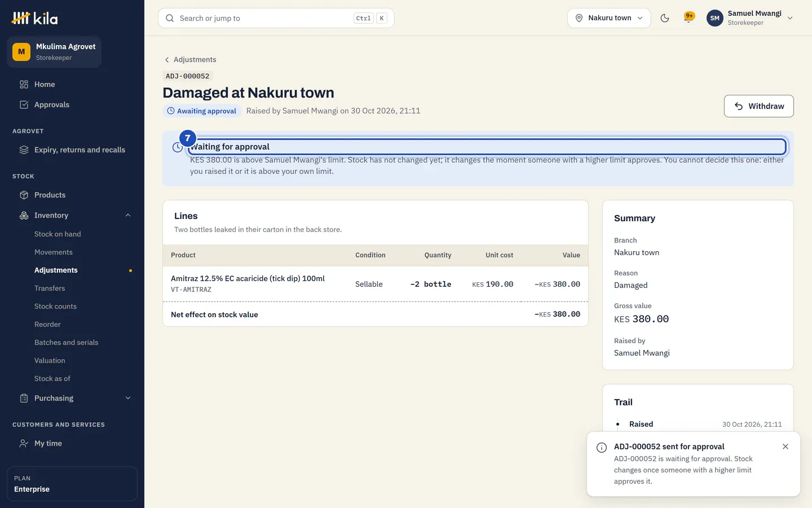Click the My time person icon
This screenshot has height=508, width=812.
coord(24,443)
